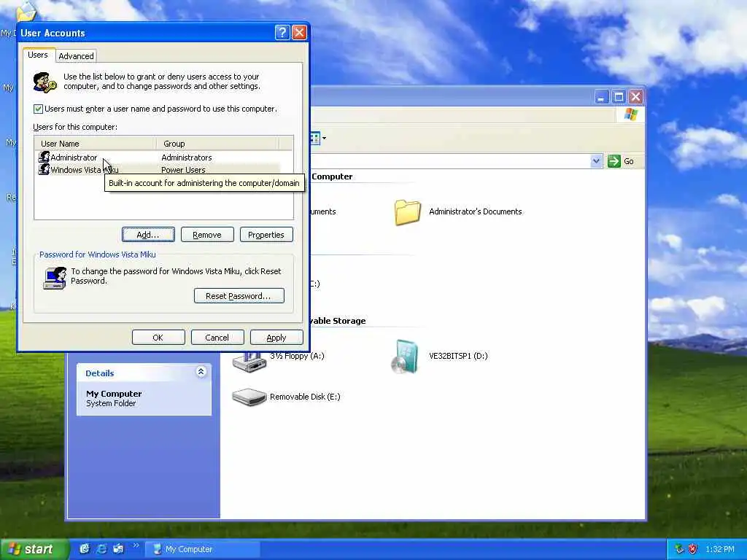
Task: Click the users-and-keys icon in User Accounts
Action: 44,82
